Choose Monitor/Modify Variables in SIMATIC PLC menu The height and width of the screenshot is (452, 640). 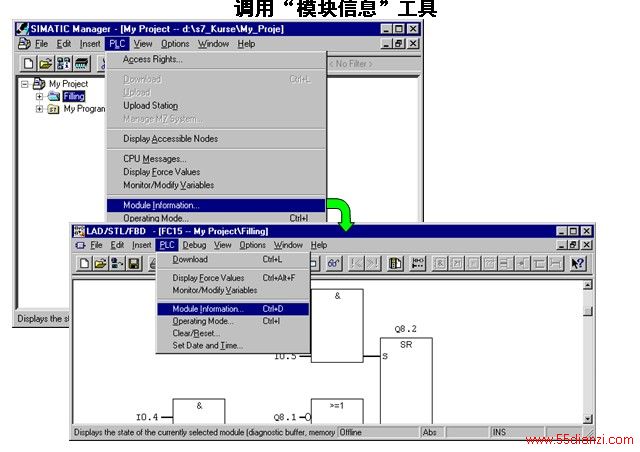coord(216,185)
